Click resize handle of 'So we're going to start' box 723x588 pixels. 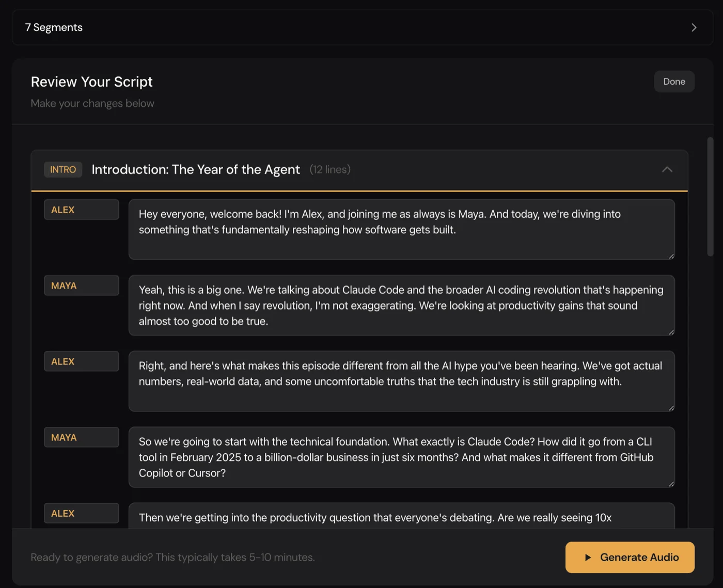pos(671,484)
